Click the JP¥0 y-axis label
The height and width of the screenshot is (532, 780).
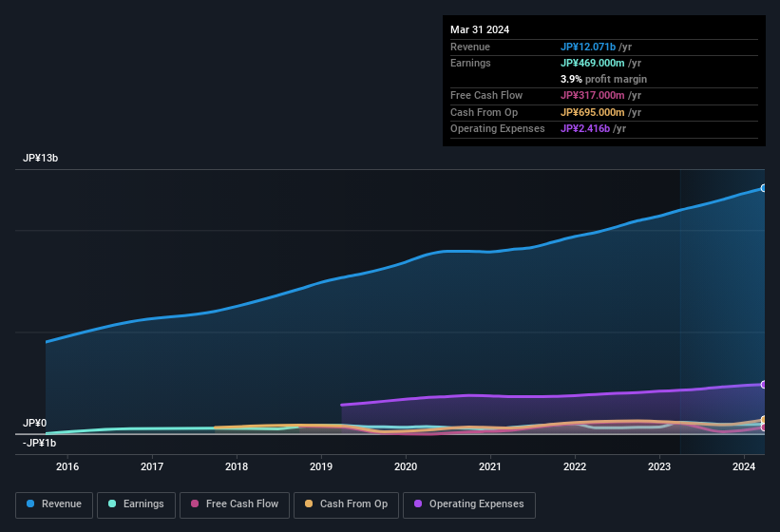pyautogui.click(x=34, y=424)
